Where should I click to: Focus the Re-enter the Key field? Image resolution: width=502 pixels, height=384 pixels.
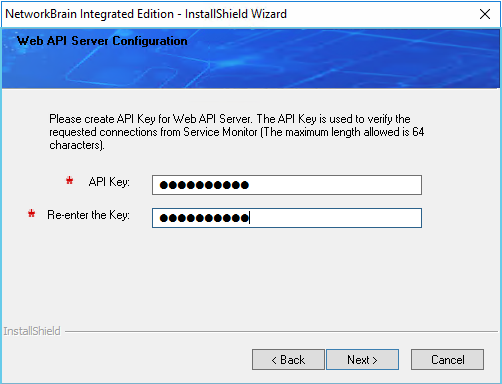[287, 218]
